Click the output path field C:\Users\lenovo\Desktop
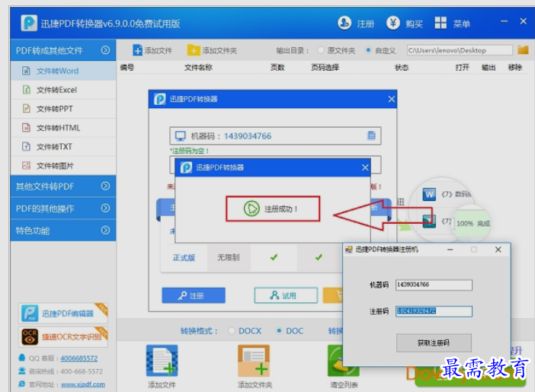535x392 pixels. point(460,50)
